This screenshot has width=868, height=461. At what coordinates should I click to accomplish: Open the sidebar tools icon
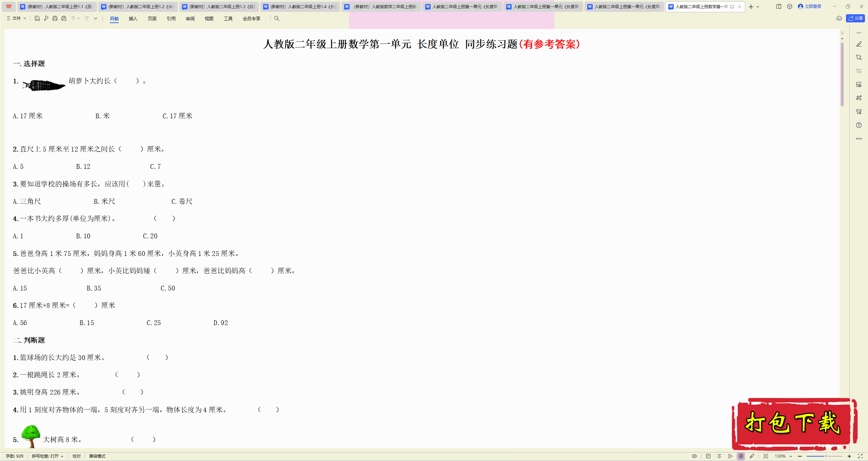[859, 98]
